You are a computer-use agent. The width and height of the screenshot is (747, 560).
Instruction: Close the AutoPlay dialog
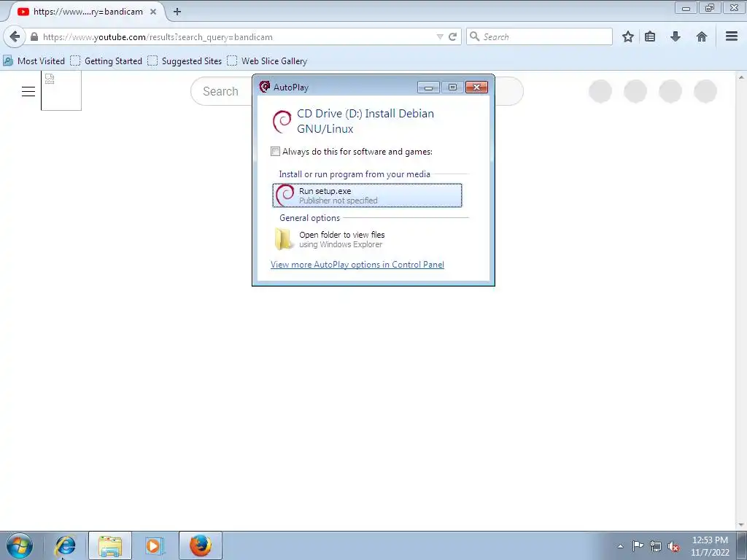click(476, 87)
